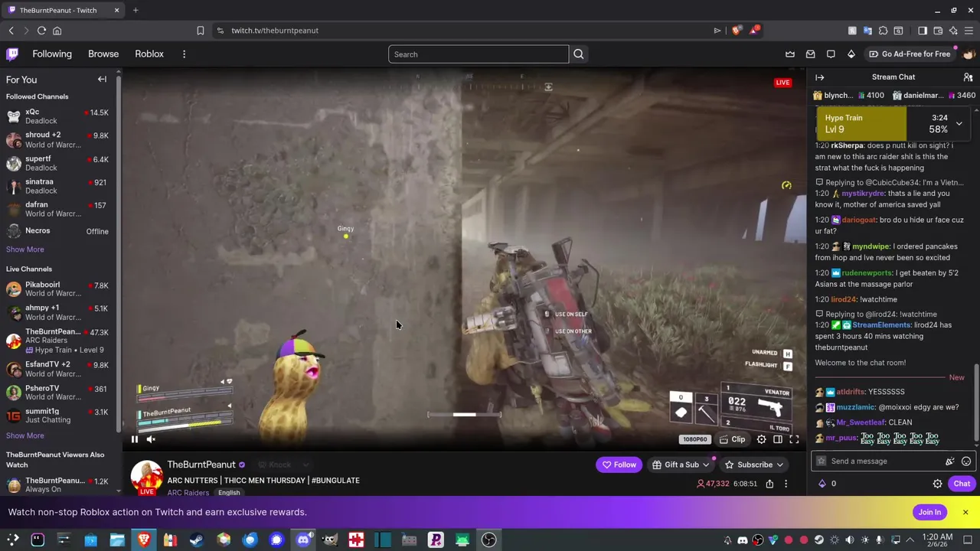Collapse the For You sidebar
Viewport: 980px width, 551px height.
coord(102,80)
